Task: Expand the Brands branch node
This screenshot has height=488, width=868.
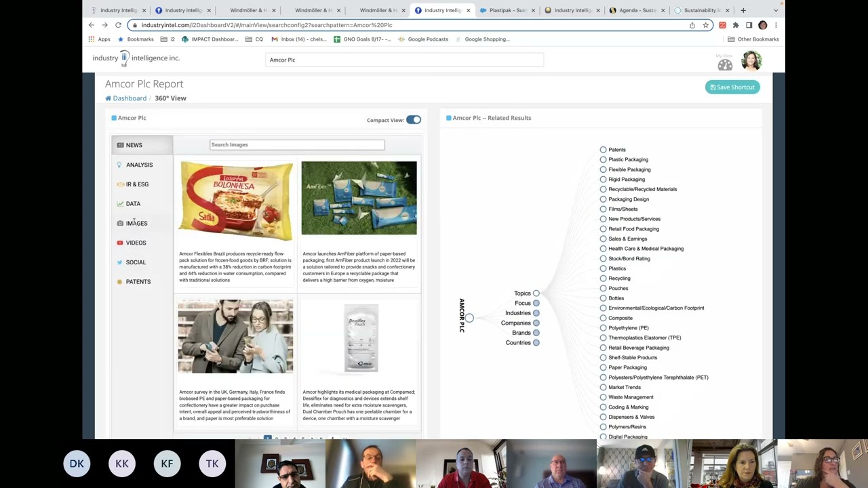Action: (536, 333)
